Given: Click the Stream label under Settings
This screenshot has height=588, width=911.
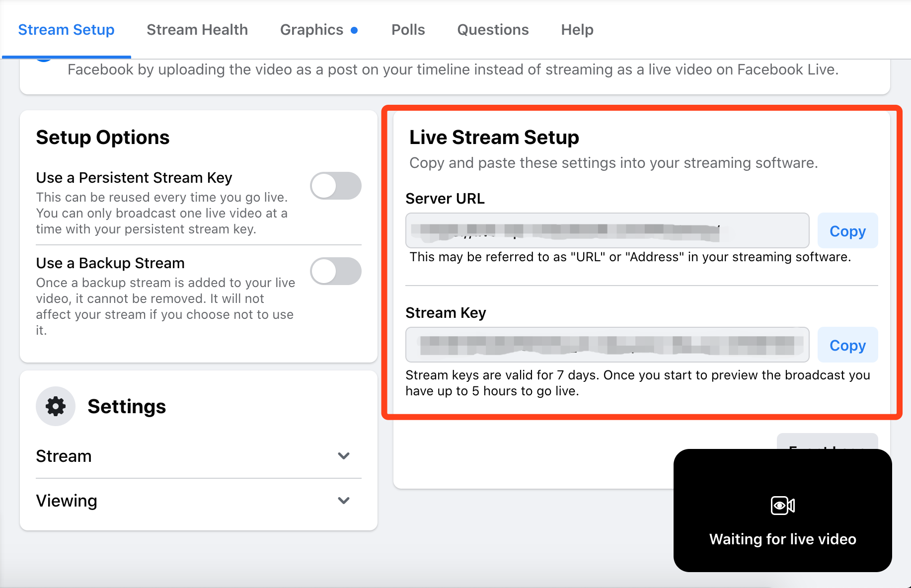Looking at the screenshot, I should [64, 456].
